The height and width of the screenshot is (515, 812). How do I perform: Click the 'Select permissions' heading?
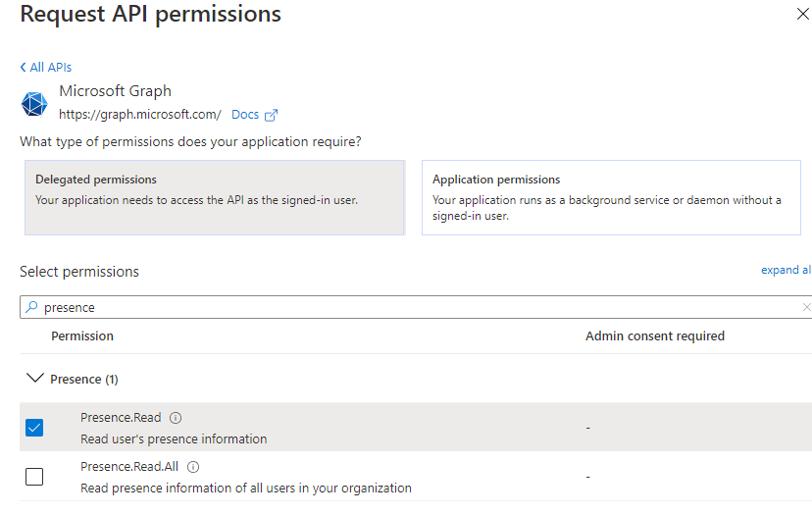click(x=79, y=272)
